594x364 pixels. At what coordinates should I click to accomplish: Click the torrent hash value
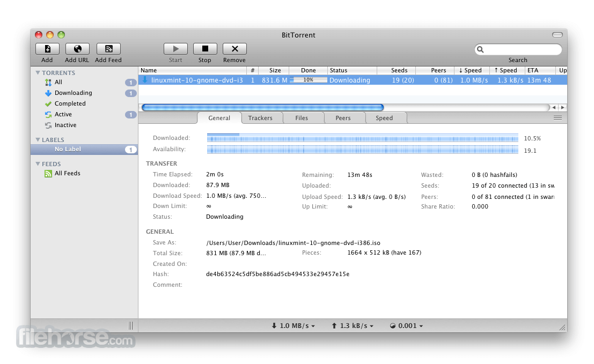tap(277, 274)
